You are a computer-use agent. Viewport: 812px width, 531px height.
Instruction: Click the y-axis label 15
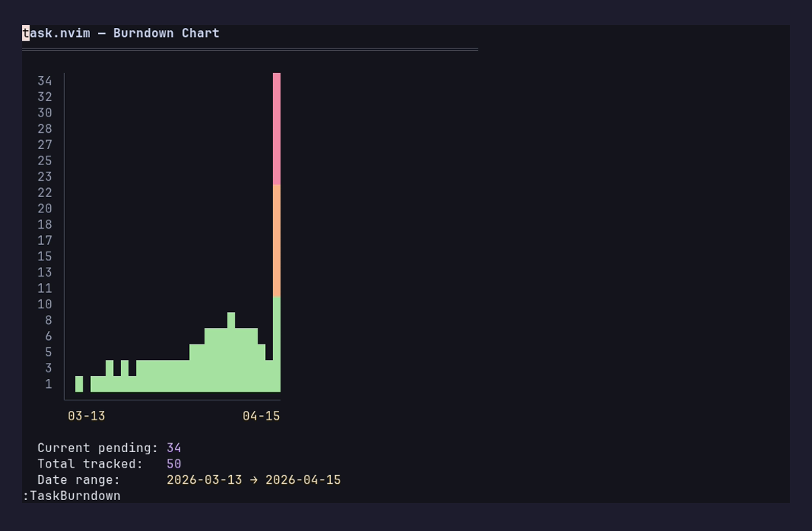point(44,257)
